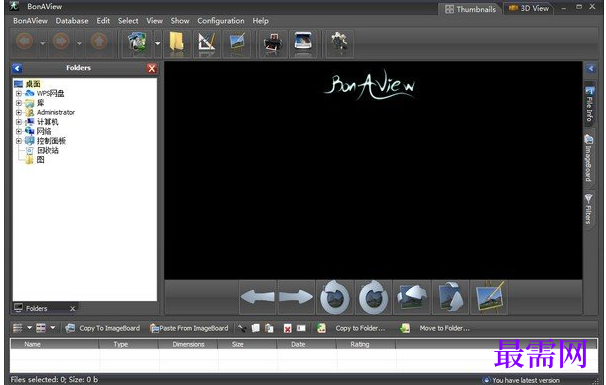Select the Folders bottom tab
Screen dimensions: 606x385
[x=44, y=308]
